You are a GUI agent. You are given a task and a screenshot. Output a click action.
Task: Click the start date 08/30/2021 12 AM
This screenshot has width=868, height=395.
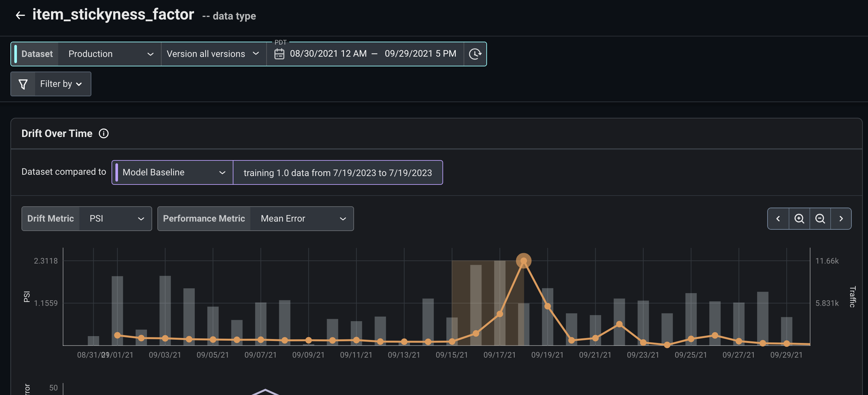pos(328,54)
